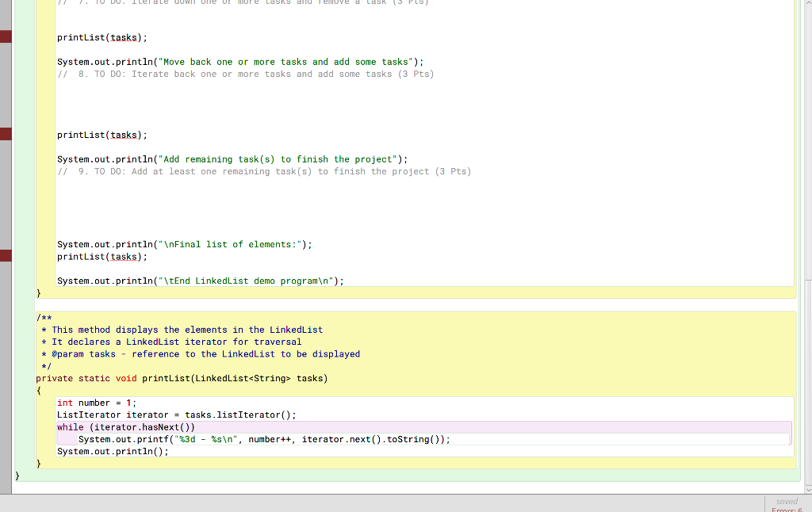This screenshot has height=512, width=812.
Task: Click the println line '\tEnd LinkedList demo program\n'
Action: coord(201,281)
